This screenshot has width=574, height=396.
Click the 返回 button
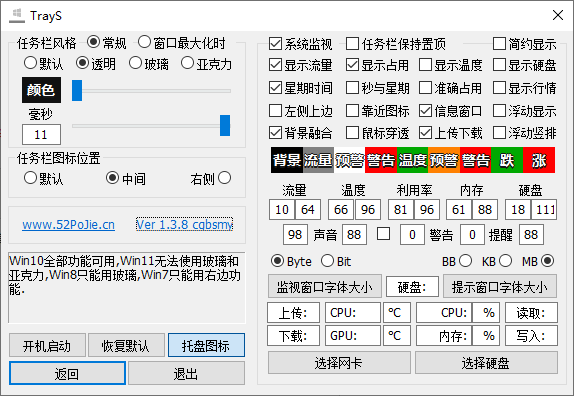(67, 373)
